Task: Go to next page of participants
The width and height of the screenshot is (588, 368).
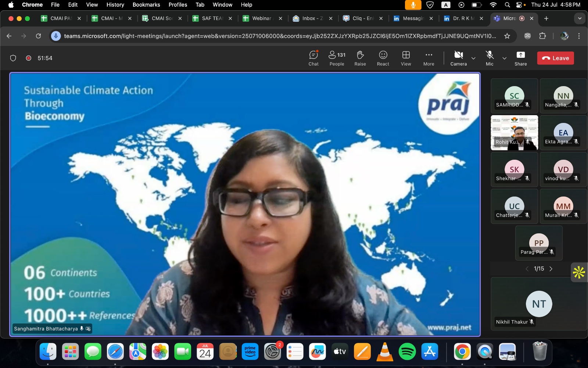Action: (x=551, y=269)
